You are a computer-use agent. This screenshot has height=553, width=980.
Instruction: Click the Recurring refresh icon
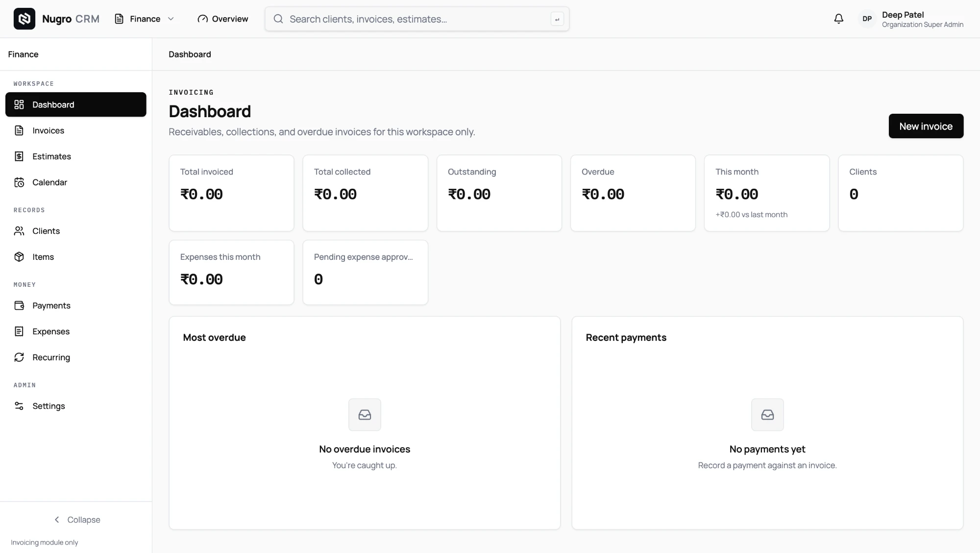(x=19, y=357)
